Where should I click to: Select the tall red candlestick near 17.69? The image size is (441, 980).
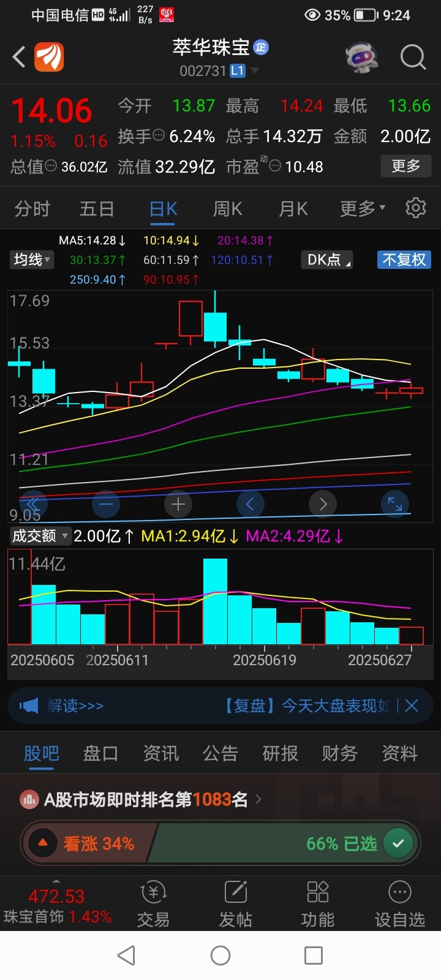[190, 318]
